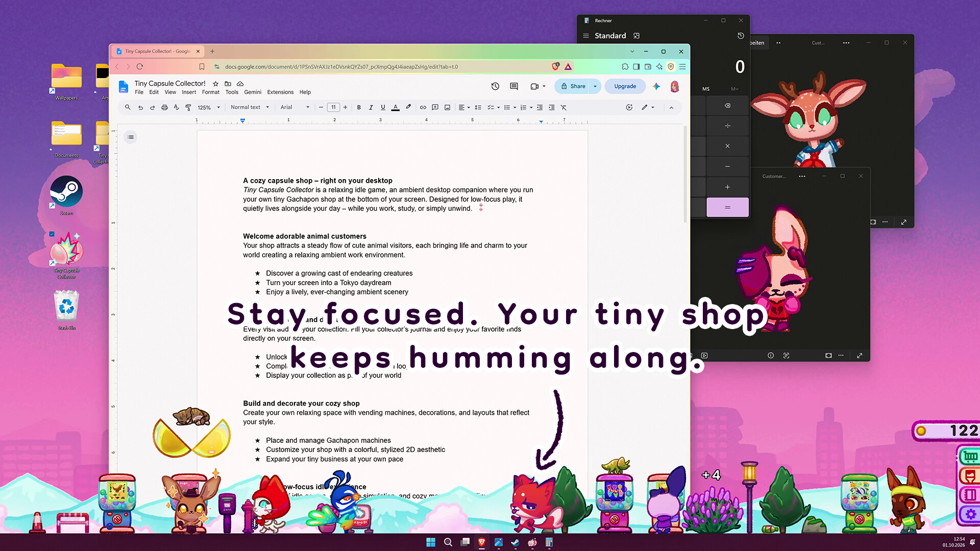Star the Tiny Capsule Collector! document
Screen dimensions: 980x551
coord(215,84)
